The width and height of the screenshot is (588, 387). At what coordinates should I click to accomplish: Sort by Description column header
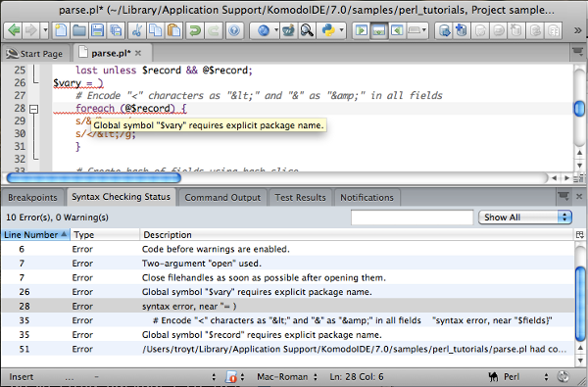(x=357, y=235)
